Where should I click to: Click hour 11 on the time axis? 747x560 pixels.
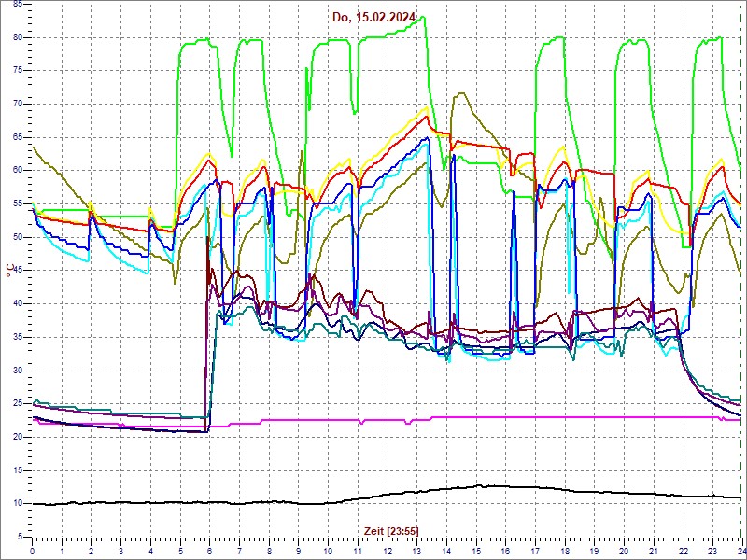[358, 551]
